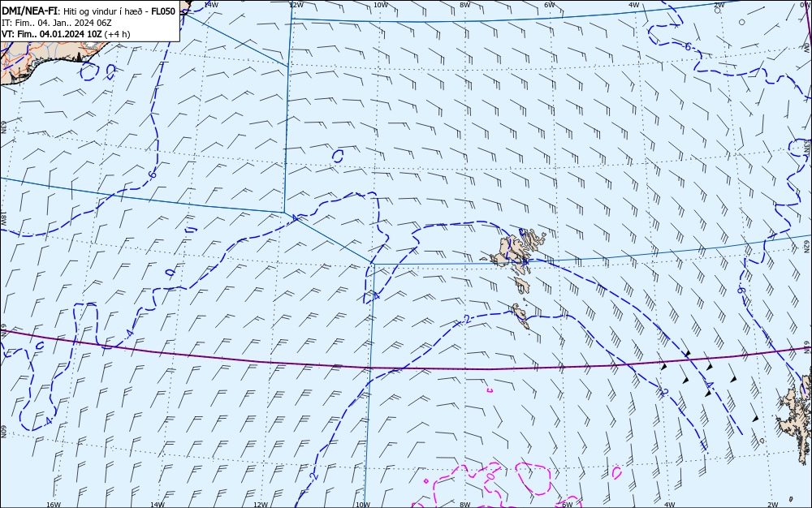The image size is (812, 508).
Task: Click the -2 isotherm label southwest of Faroes
Action: pos(467,320)
